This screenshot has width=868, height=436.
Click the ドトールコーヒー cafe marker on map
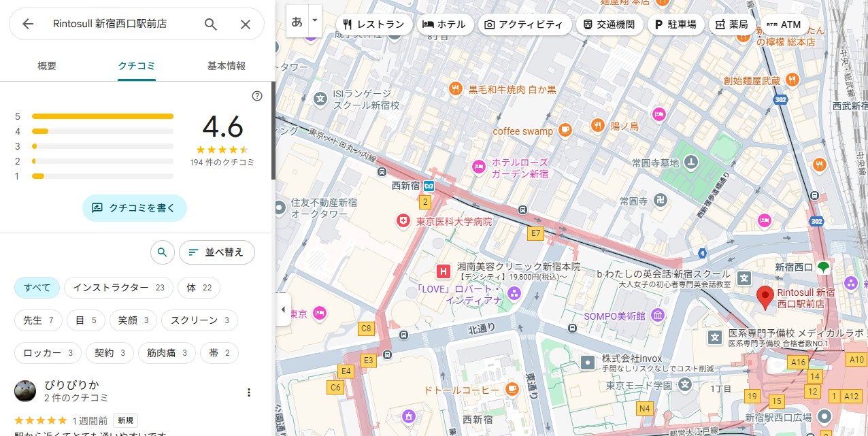512,390
